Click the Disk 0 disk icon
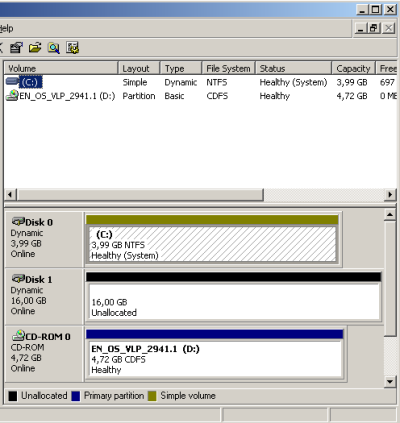Screen dimensions: 400x423 click(x=18, y=221)
